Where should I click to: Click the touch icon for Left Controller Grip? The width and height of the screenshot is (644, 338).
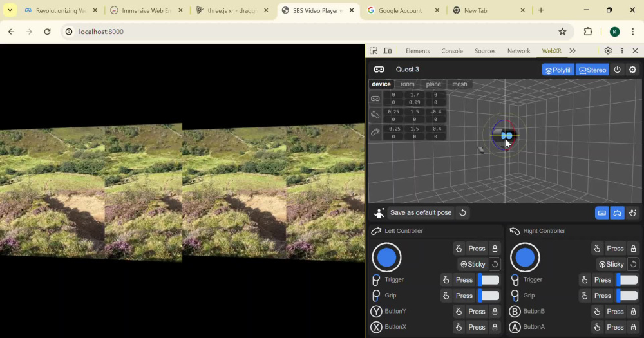[x=446, y=296]
